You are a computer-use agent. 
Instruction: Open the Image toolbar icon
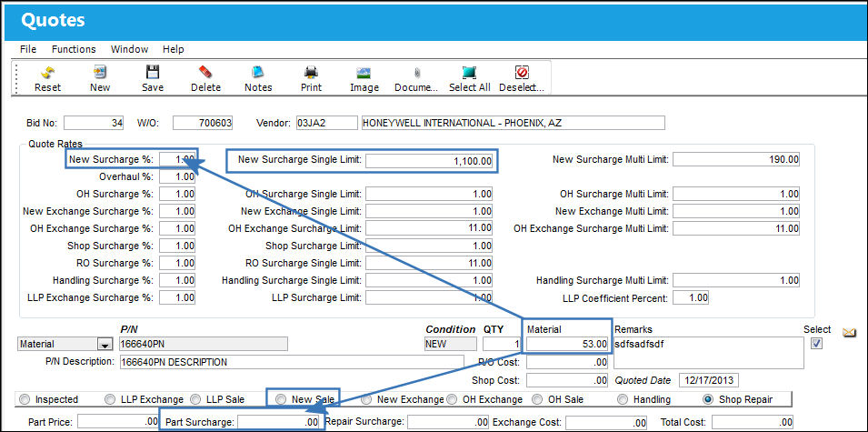[x=364, y=73]
